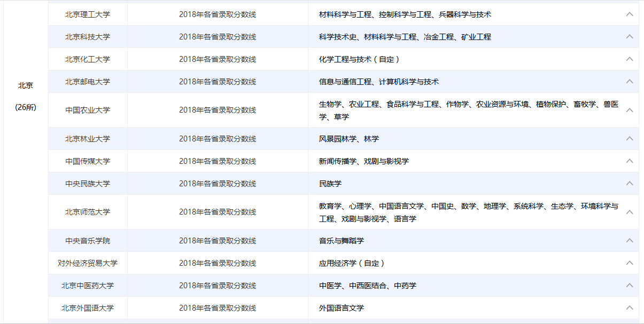Select text 信息与通信工程、计算机科学与技术
The height and width of the screenshot is (324, 644).
click(379, 82)
